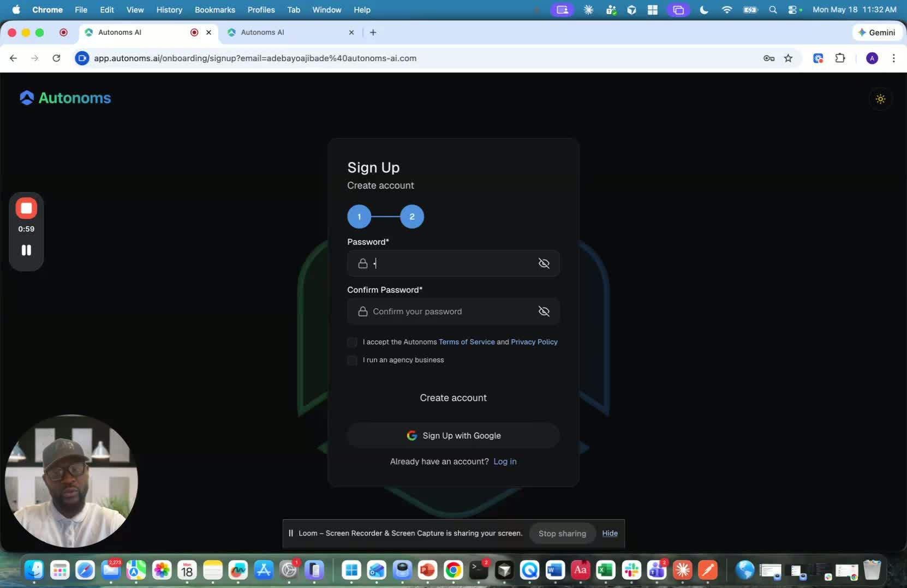This screenshot has height=588, width=907.
Task: Open the saved passwords key icon
Action: (769, 58)
